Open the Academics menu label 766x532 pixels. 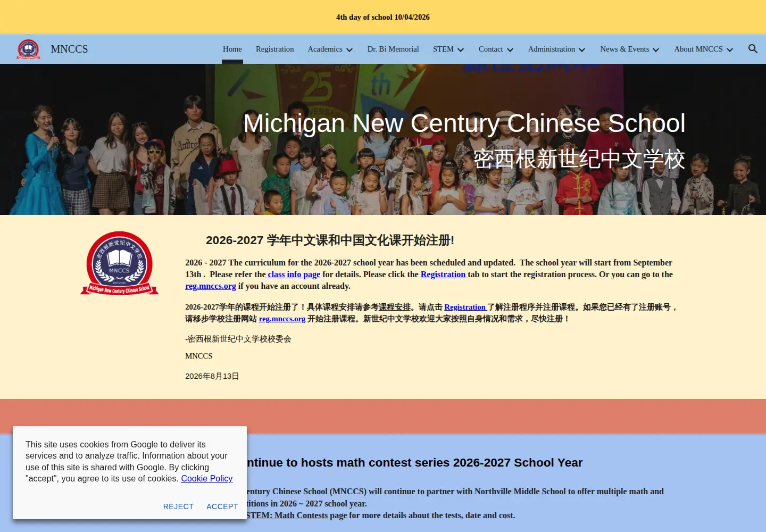pyautogui.click(x=325, y=49)
